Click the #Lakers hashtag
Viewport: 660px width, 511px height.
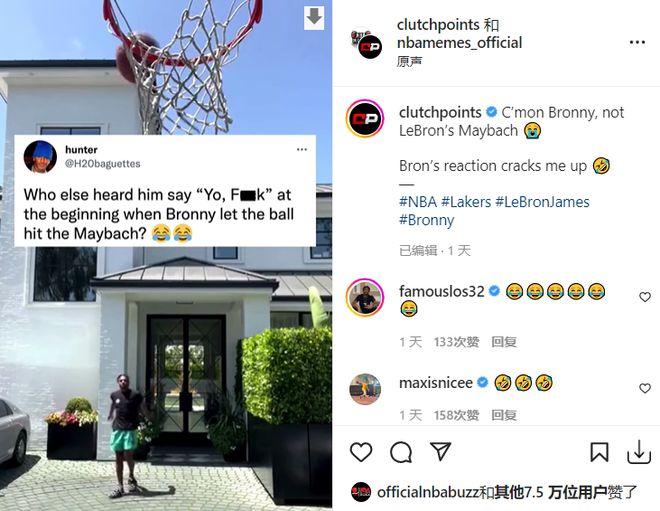click(466, 202)
